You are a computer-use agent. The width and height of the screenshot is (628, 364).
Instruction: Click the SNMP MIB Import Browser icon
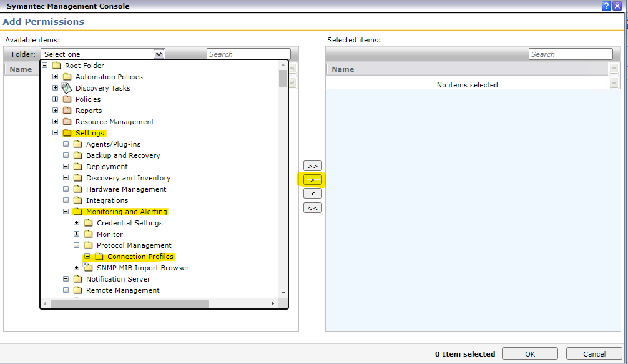coord(88,268)
